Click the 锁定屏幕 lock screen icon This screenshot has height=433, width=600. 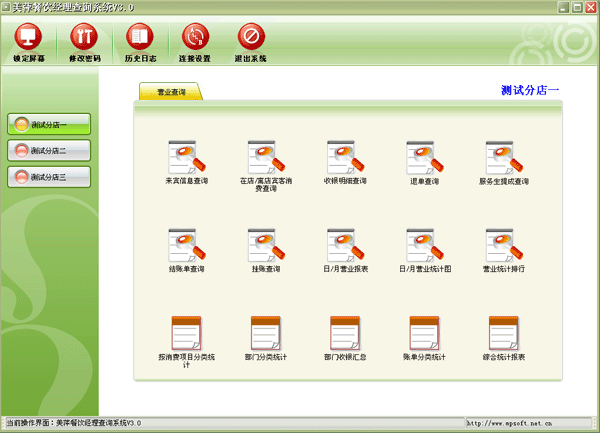29,39
